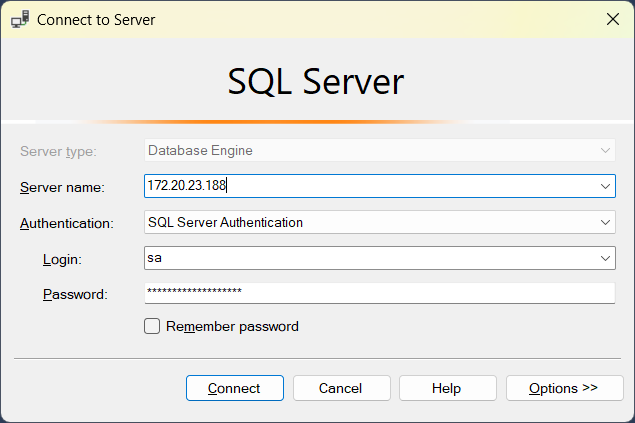Close the Connect to Server dialog
Image resolution: width=635 pixels, height=423 pixels.
(x=613, y=19)
